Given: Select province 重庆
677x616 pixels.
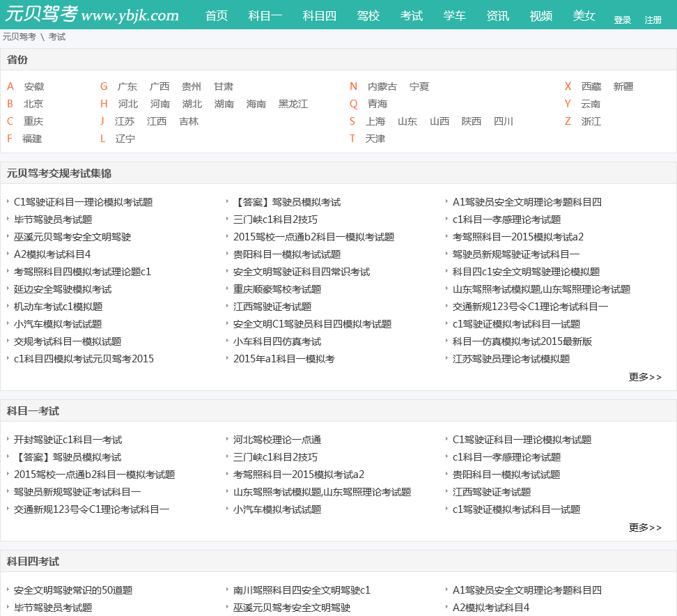Looking at the screenshot, I should pos(33,121).
